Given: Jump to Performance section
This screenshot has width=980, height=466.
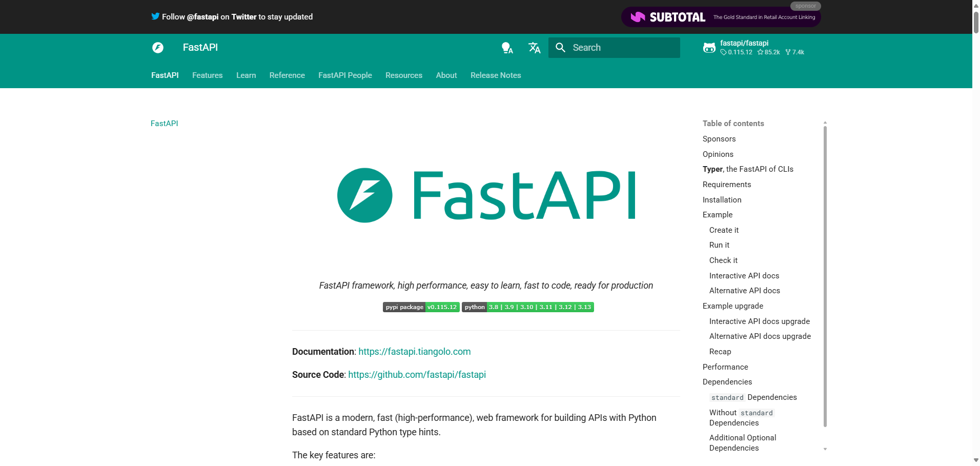Looking at the screenshot, I should pos(725,367).
